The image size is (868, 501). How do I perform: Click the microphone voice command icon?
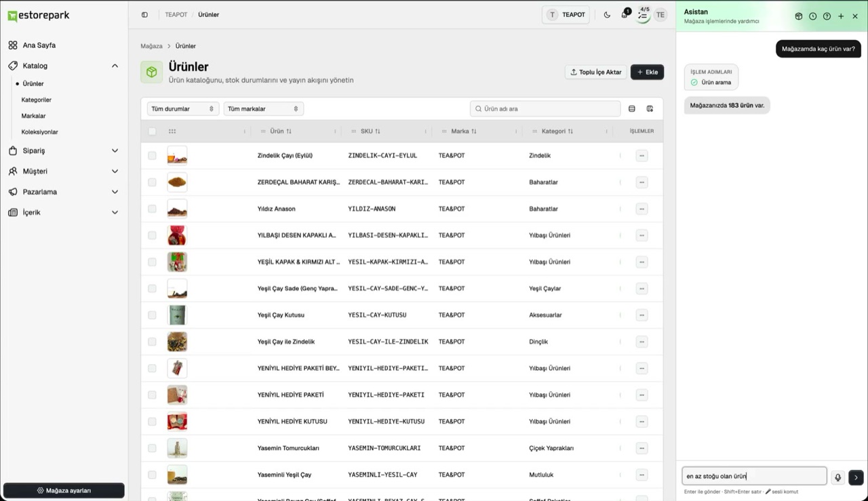838,477
